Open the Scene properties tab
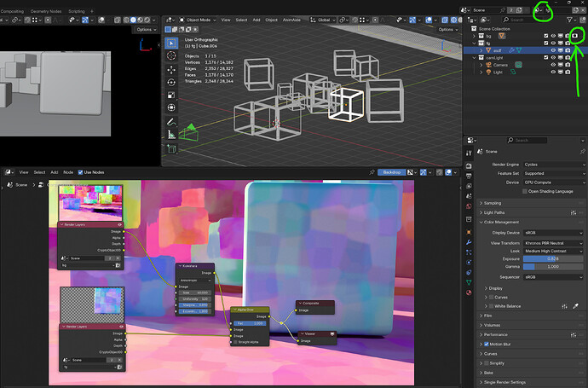 pyautogui.click(x=469, y=196)
